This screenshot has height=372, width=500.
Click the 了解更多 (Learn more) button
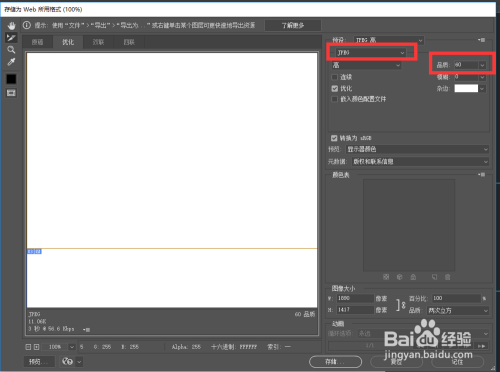click(x=293, y=25)
